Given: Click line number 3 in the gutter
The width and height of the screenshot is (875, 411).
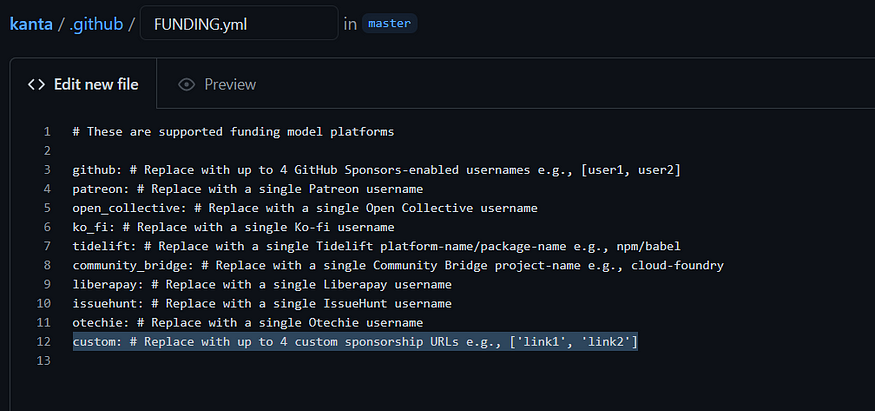Looking at the screenshot, I should coord(47,170).
